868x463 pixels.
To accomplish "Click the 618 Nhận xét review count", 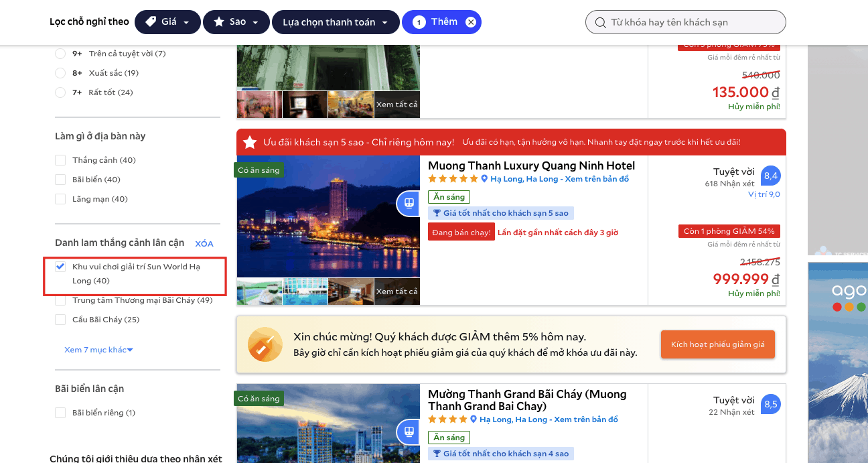I will [729, 184].
